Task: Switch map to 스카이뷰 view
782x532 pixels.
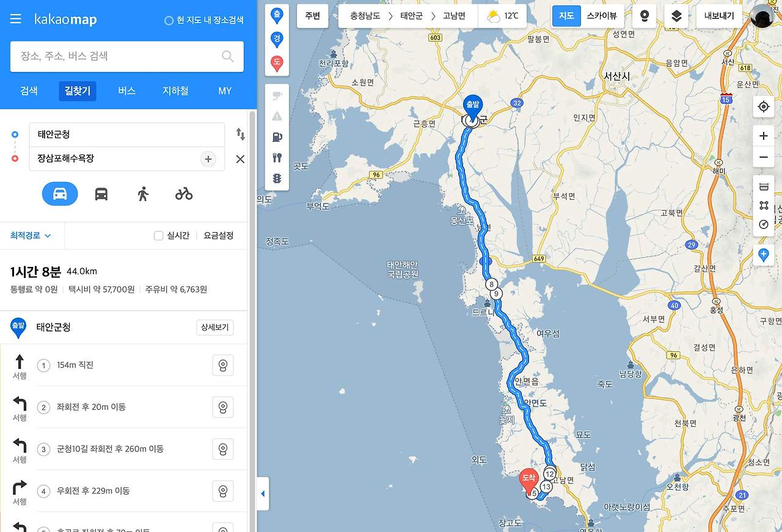Action: 602,16
